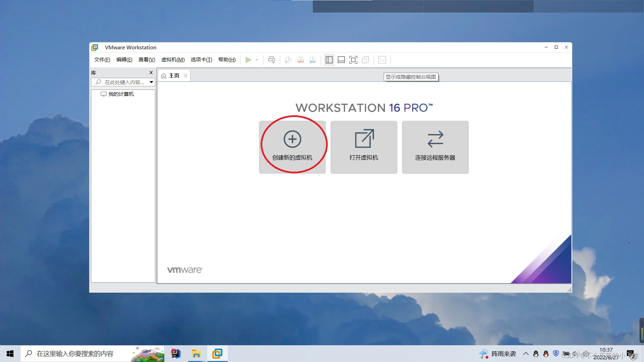Image resolution: width=644 pixels, height=362 pixels.
Task: Open the snapshot manager icon
Action: click(312, 60)
